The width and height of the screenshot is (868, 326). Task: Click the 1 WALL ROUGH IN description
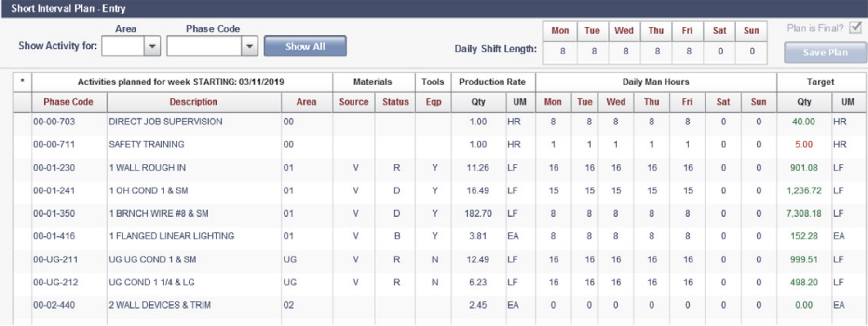147,168
